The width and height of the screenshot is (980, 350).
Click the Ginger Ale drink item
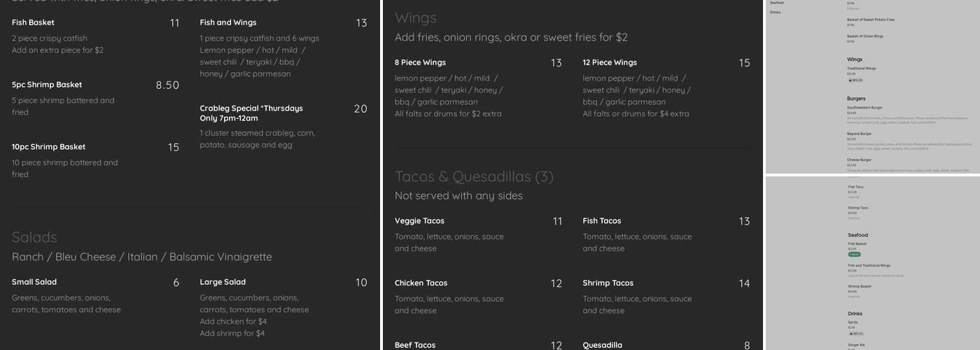coord(857,345)
